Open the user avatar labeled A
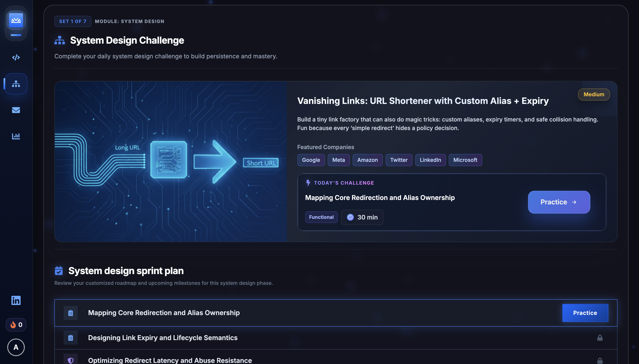 click(16, 347)
